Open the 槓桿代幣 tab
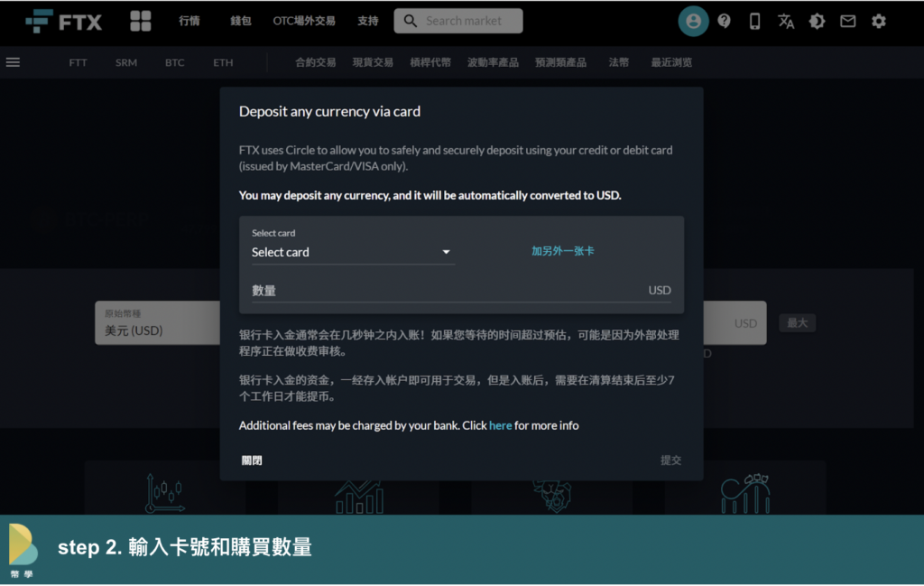924x586 pixels. pos(430,62)
